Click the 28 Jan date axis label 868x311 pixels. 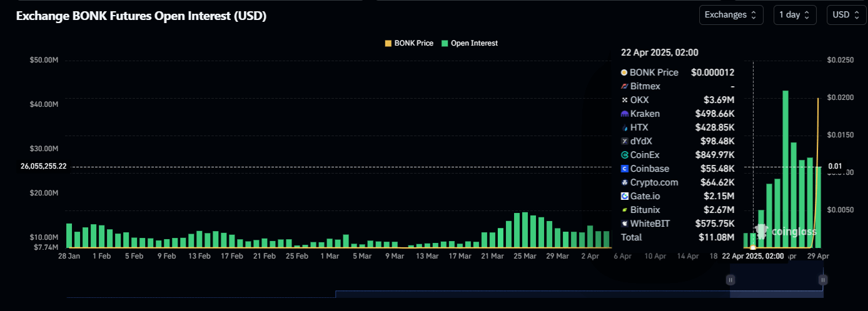tap(69, 256)
